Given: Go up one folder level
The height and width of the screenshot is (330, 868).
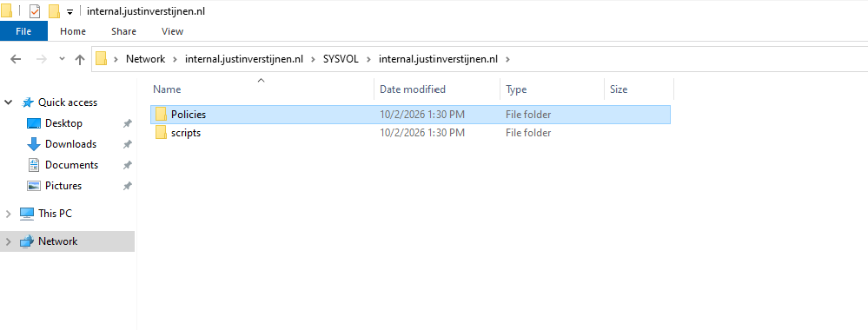Looking at the screenshot, I should 80,59.
